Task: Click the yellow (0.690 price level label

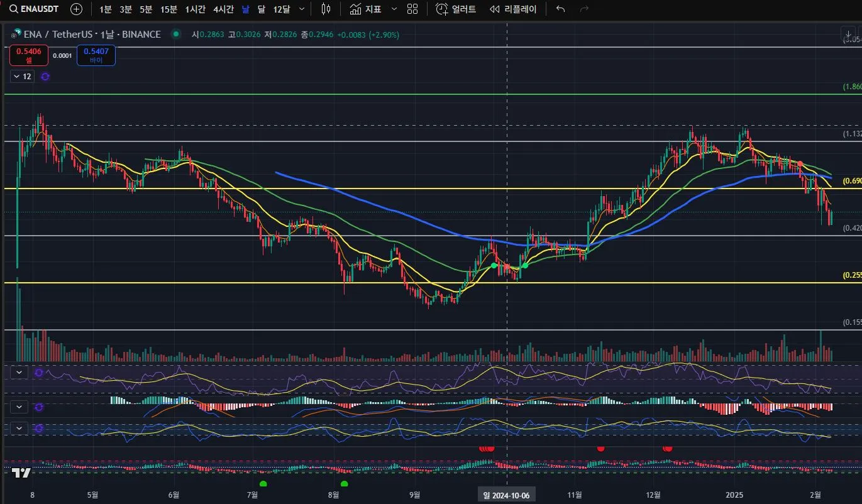Action: 852,181
